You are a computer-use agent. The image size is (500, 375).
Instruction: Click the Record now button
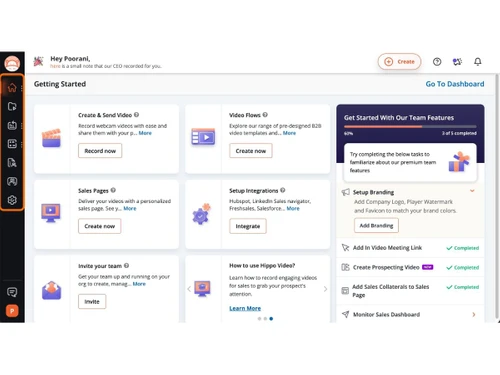pyautogui.click(x=100, y=151)
